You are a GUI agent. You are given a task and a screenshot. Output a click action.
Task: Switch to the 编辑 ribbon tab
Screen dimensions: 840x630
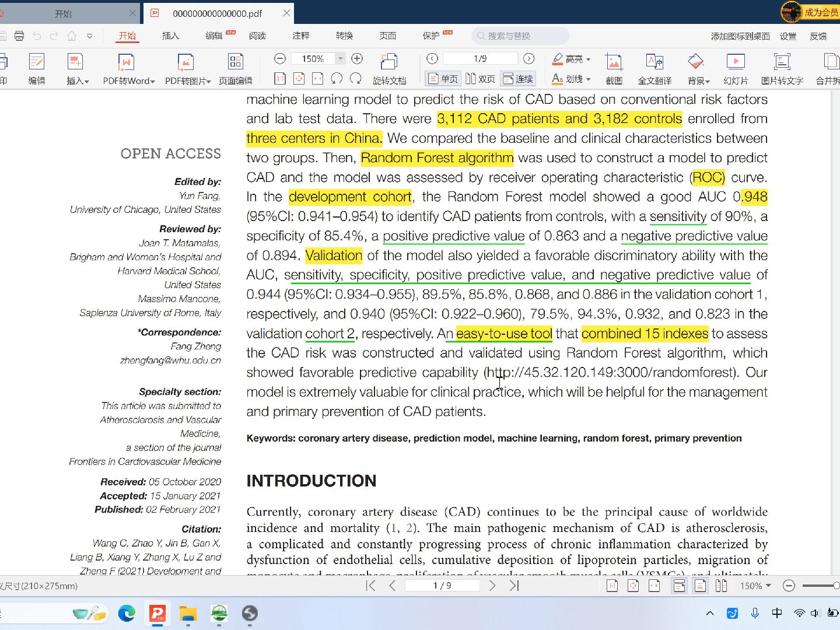click(214, 36)
